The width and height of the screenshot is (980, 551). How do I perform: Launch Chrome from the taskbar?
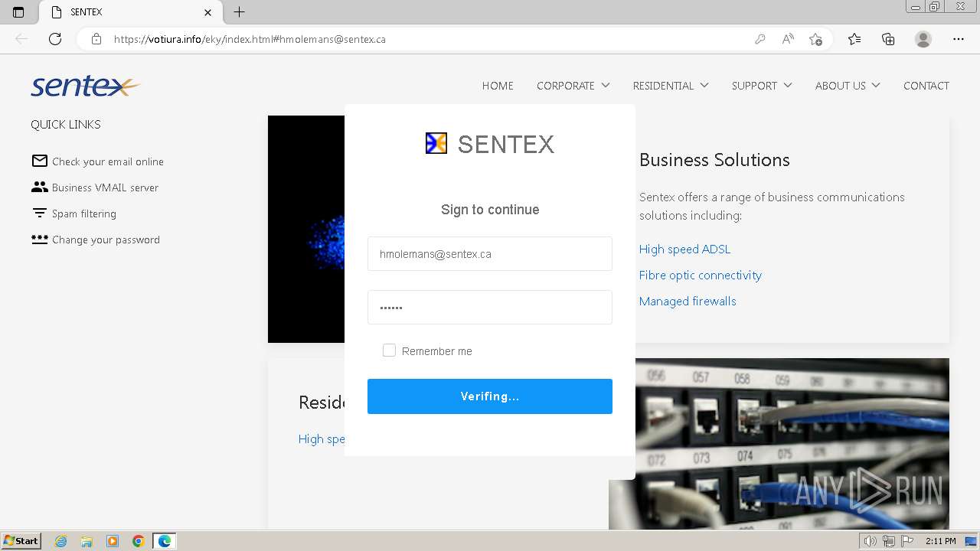click(x=139, y=541)
